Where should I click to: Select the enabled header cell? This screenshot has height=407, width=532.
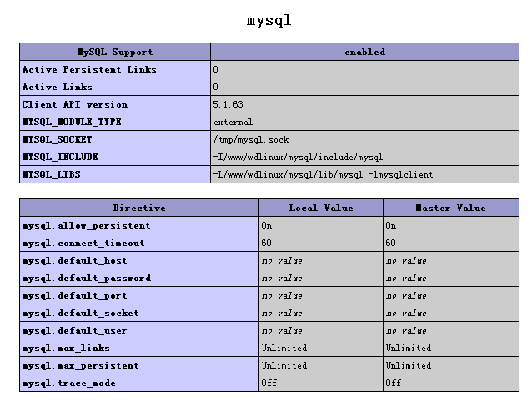point(364,52)
